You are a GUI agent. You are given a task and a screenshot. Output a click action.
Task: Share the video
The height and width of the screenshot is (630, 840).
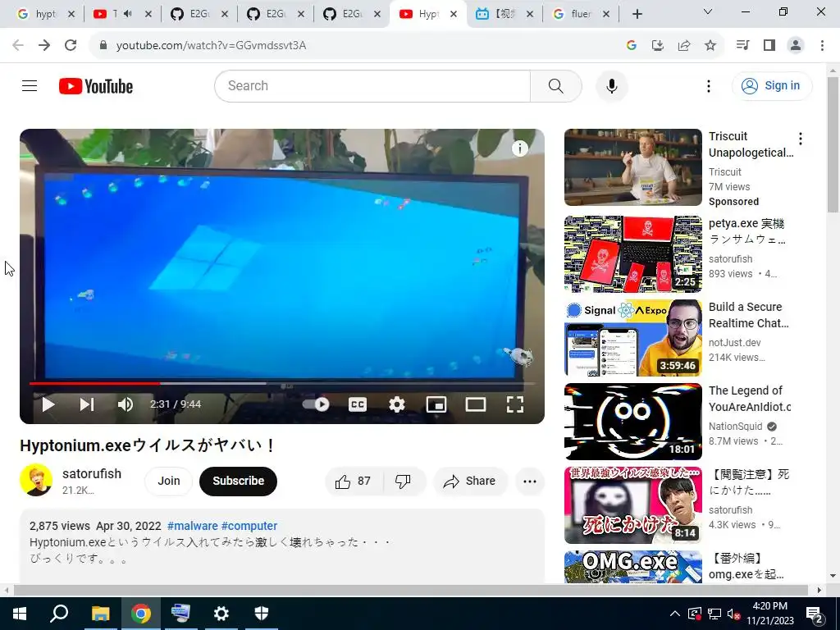point(470,481)
